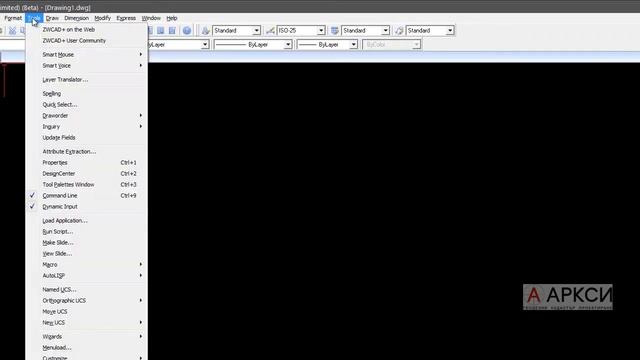Expand the Inquiry submenu
This screenshot has height=360, width=640.
pos(87,127)
